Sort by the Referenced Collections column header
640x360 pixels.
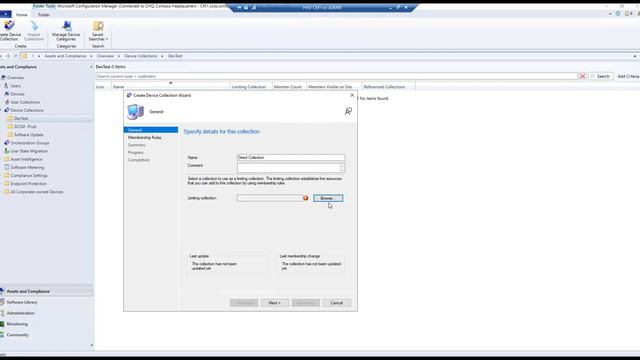click(388, 87)
